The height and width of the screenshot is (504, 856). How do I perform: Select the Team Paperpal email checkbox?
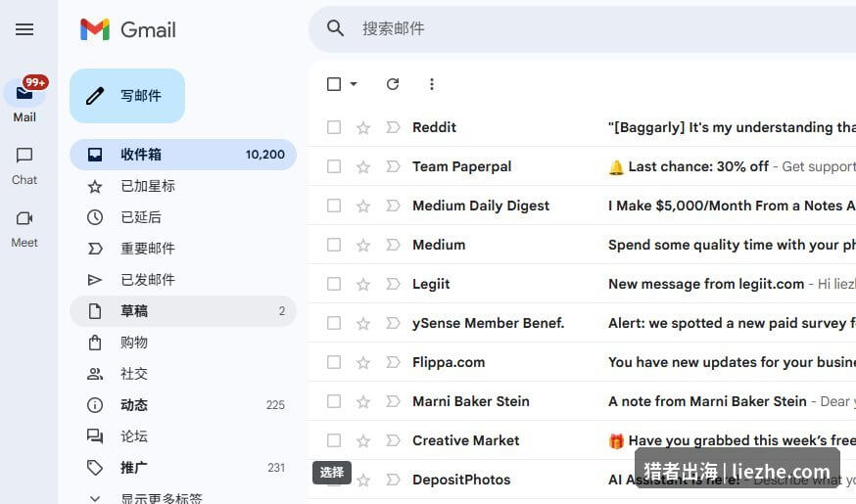[334, 166]
